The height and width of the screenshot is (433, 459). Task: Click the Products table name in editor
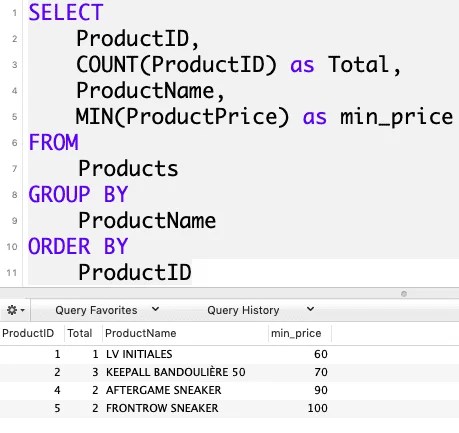click(x=128, y=168)
